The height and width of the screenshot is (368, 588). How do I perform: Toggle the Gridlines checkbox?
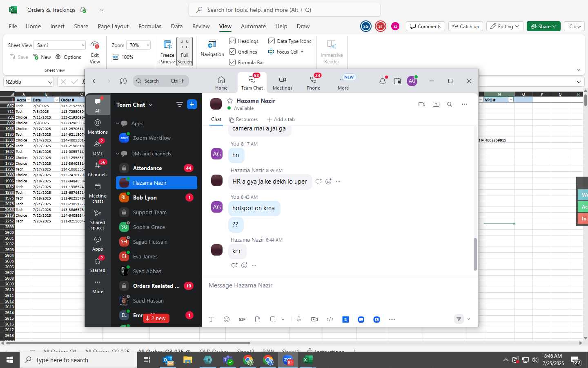click(x=232, y=52)
